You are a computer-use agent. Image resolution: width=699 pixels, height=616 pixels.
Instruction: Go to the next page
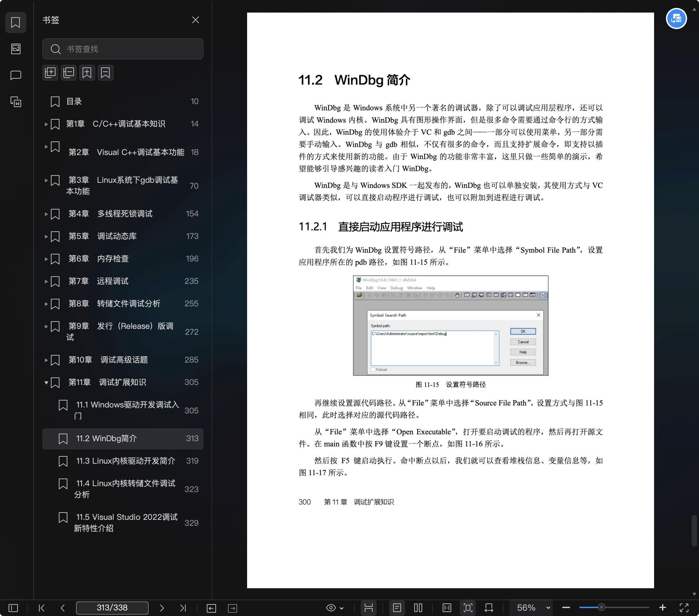[162, 608]
